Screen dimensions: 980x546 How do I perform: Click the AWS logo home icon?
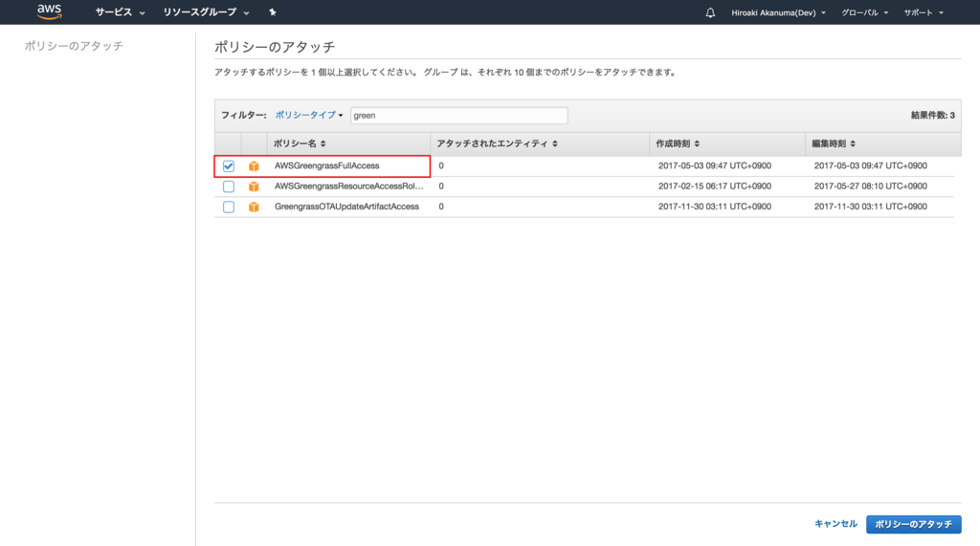pos(50,11)
